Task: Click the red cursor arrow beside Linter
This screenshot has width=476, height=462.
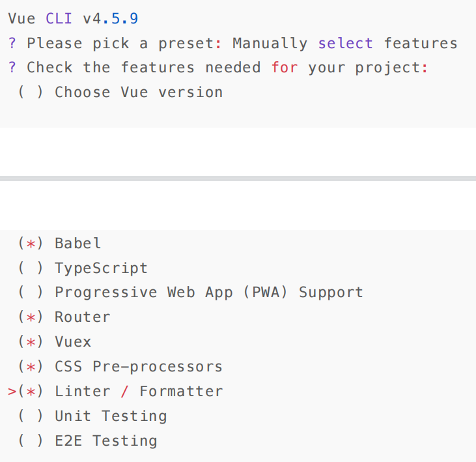Action: tap(12, 392)
